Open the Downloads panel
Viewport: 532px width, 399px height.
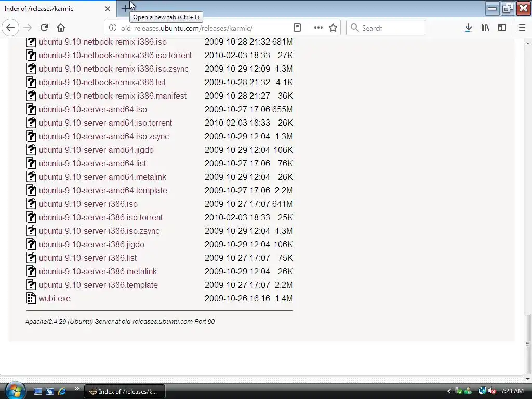468,28
